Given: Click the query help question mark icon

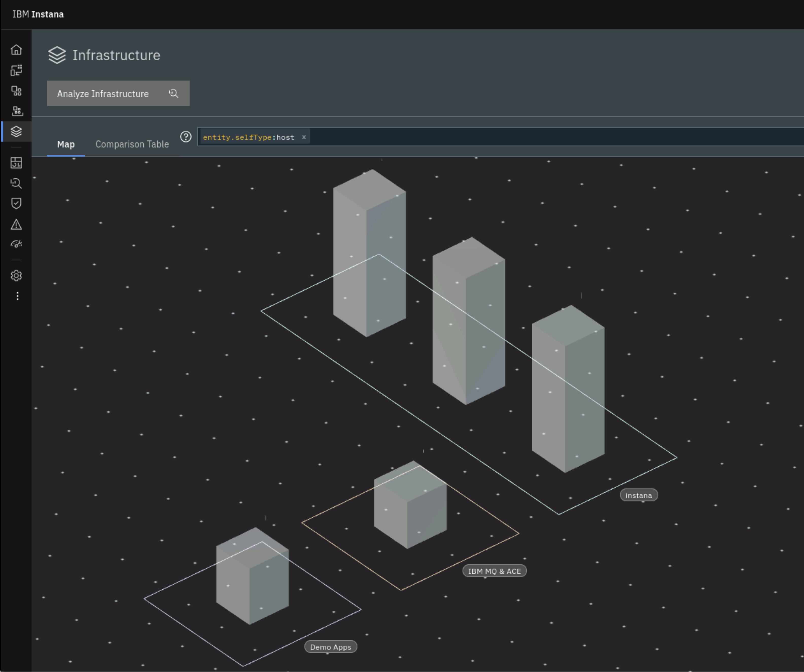Looking at the screenshot, I should [186, 137].
